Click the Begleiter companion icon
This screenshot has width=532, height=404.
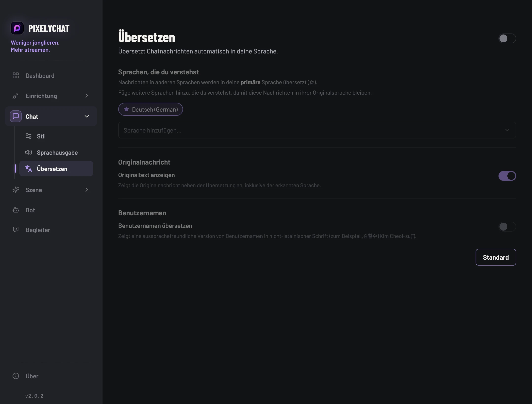pyautogui.click(x=16, y=230)
